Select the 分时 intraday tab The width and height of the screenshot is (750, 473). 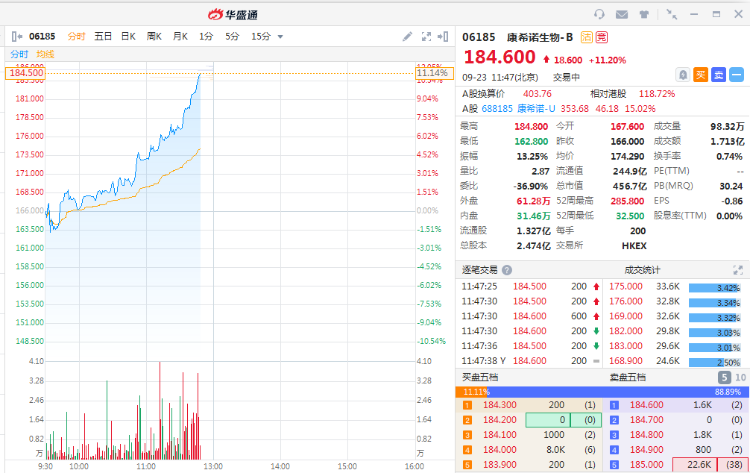click(76, 36)
